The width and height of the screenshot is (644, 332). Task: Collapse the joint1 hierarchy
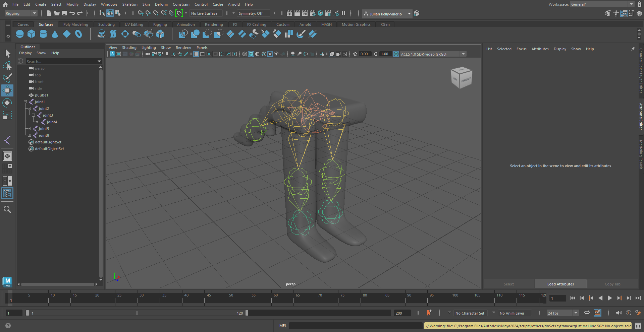pyautogui.click(x=25, y=102)
